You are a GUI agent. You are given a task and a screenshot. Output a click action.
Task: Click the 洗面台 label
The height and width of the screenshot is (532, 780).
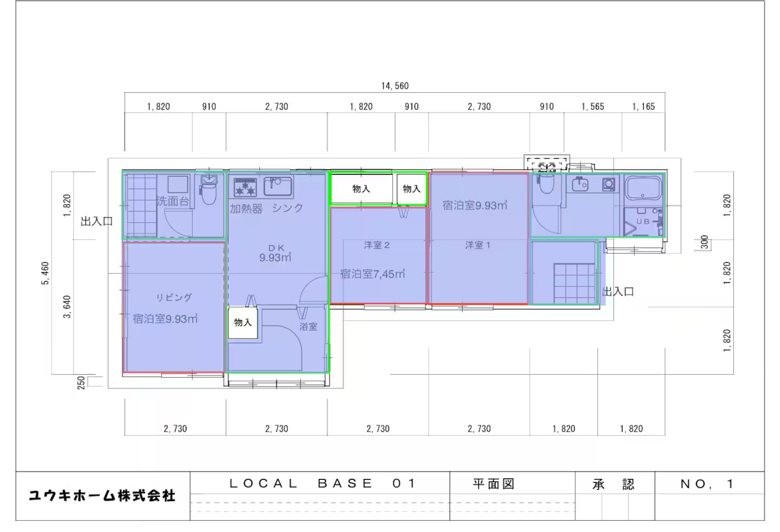tap(173, 201)
